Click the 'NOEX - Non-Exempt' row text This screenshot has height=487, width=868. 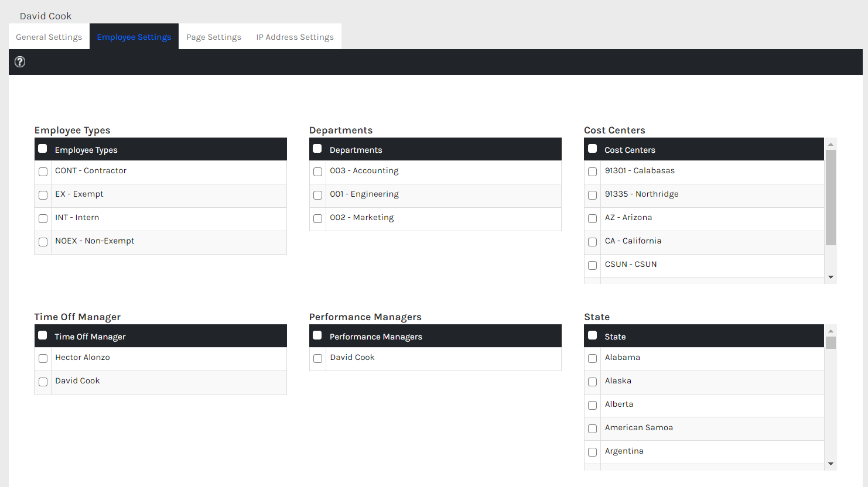(95, 241)
